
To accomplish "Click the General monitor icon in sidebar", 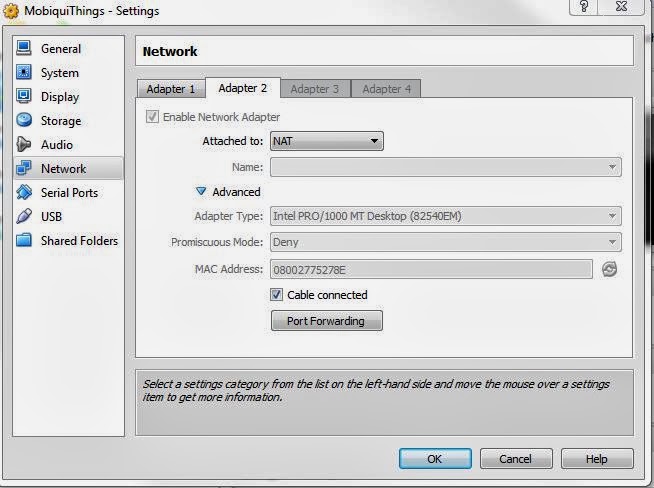I will (24, 48).
